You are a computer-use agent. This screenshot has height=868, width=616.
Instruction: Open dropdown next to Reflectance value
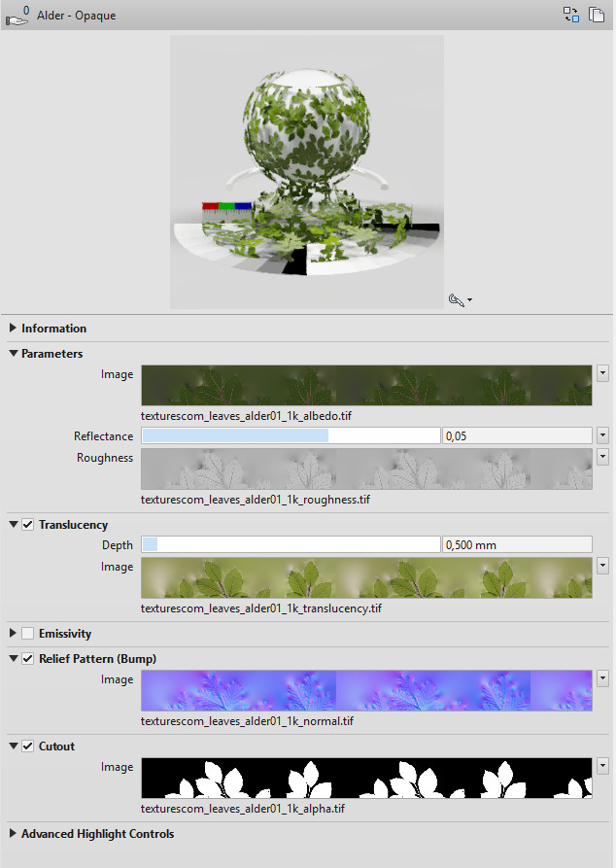pyautogui.click(x=602, y=435)
